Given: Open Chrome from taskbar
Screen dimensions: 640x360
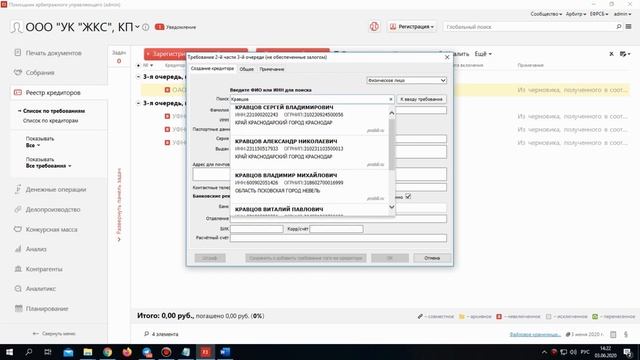Looking at the screenshot, I should pos(107,352).
